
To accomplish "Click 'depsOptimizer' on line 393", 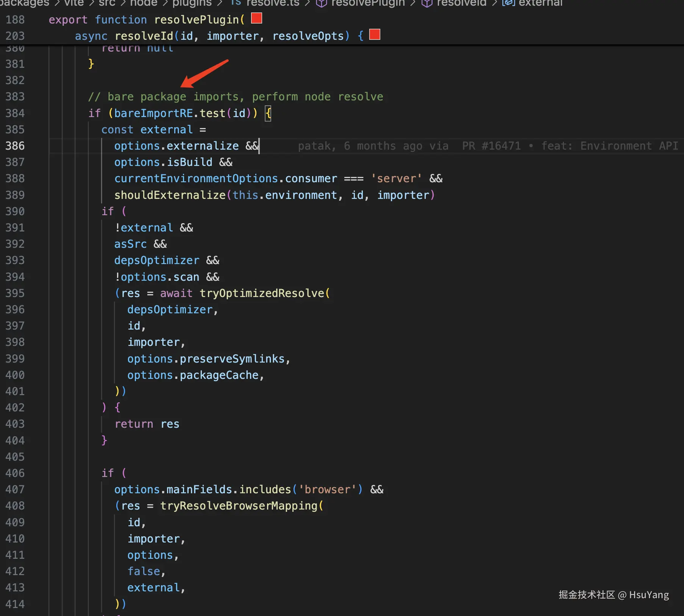I will point(157,260).
